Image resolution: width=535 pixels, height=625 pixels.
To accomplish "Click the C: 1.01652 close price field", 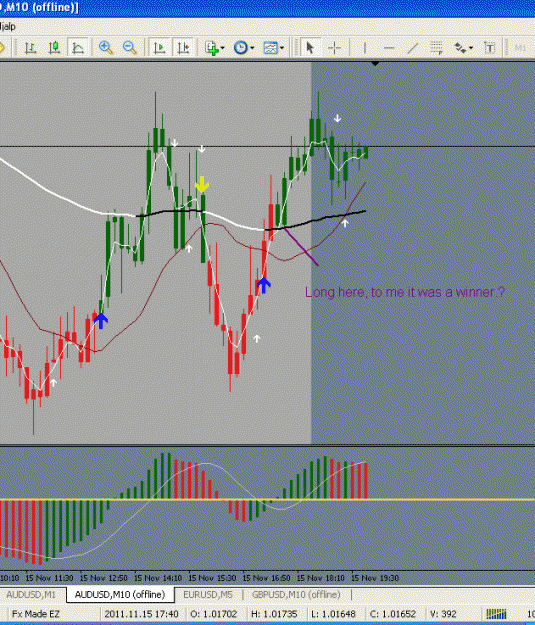I will 393,614.
